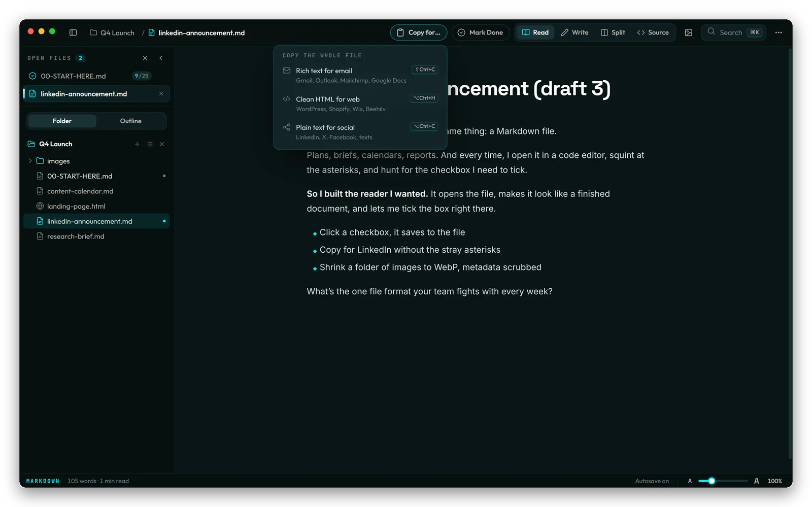Select linkedin-announcement.md in folder tree
This screenshot has width=812, height=507.
point(96,221)
